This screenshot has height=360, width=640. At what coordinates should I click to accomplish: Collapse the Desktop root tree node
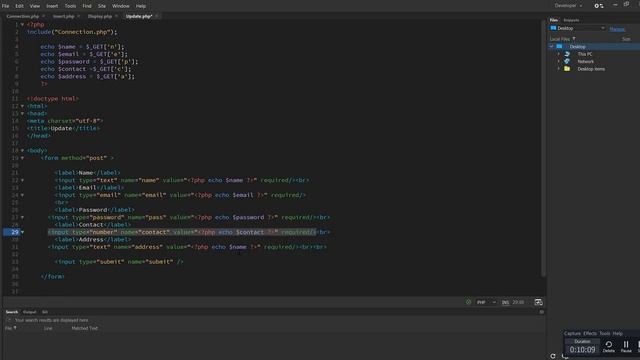click(x=552, y=47)
